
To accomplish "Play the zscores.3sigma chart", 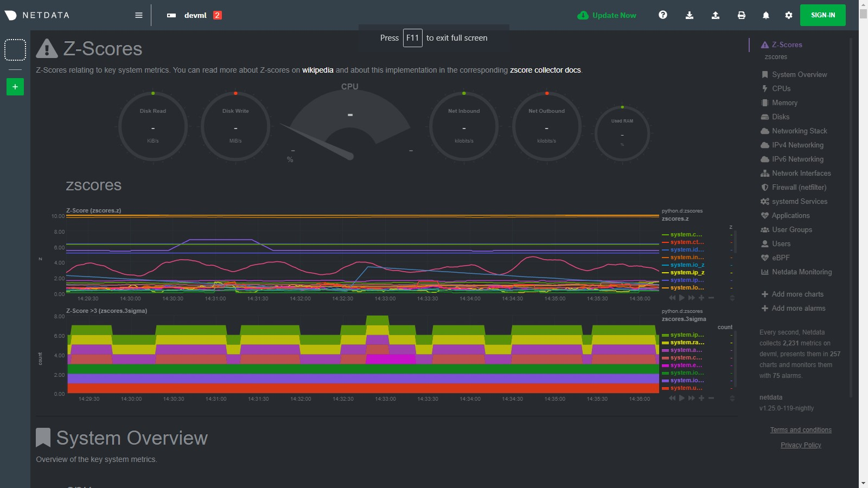I will coord(682,398).
